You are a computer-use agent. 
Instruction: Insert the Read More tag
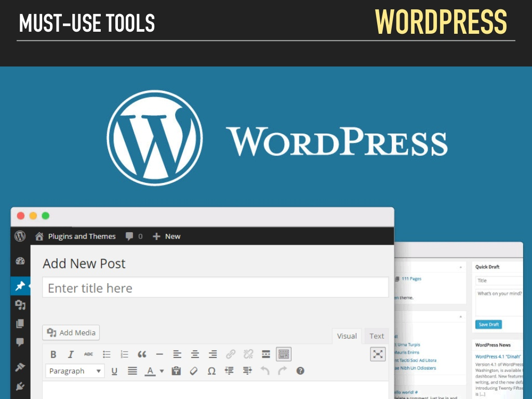click(266, 354)
